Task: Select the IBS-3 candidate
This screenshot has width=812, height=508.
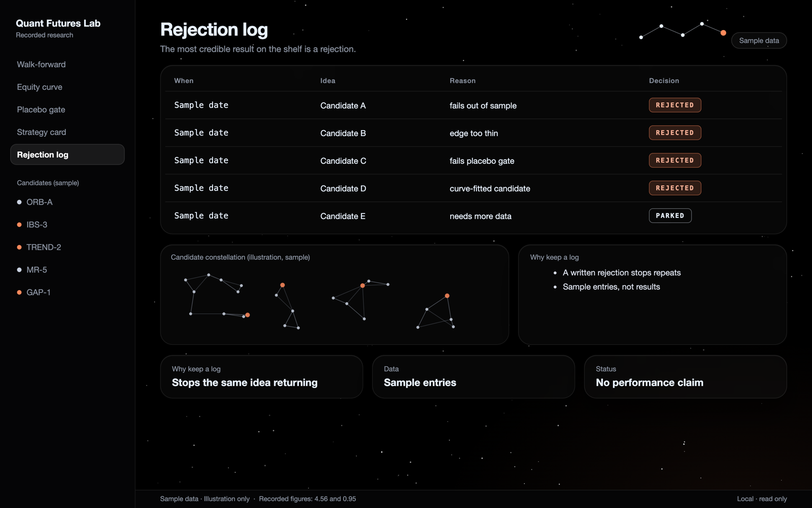Action: click(x=32, y=225)
